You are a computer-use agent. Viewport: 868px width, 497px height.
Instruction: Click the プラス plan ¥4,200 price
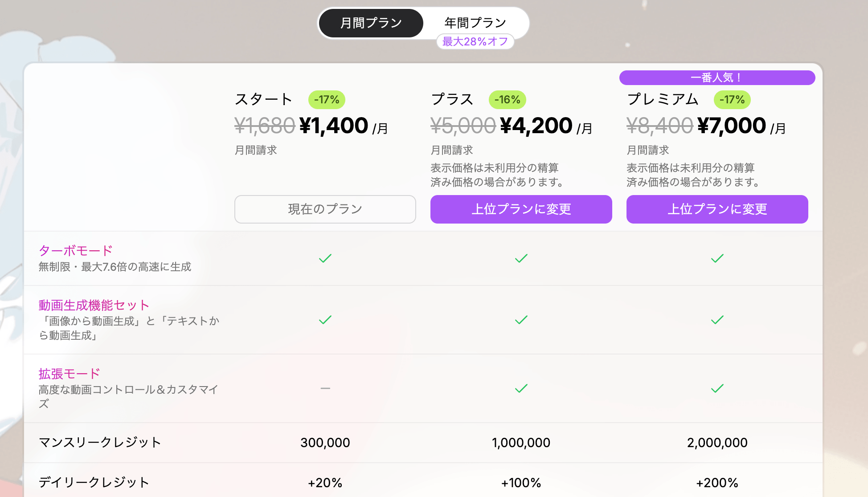click(x=536, y=126)
